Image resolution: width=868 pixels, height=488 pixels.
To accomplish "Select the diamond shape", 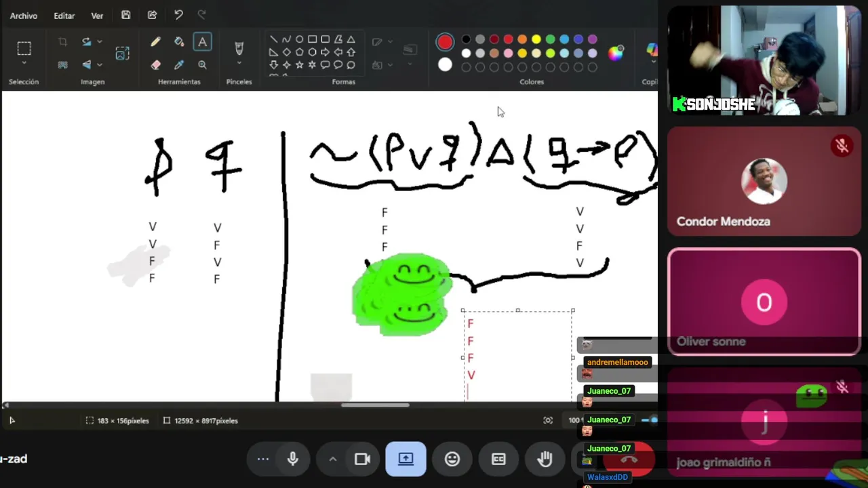I will pos(286,52).
